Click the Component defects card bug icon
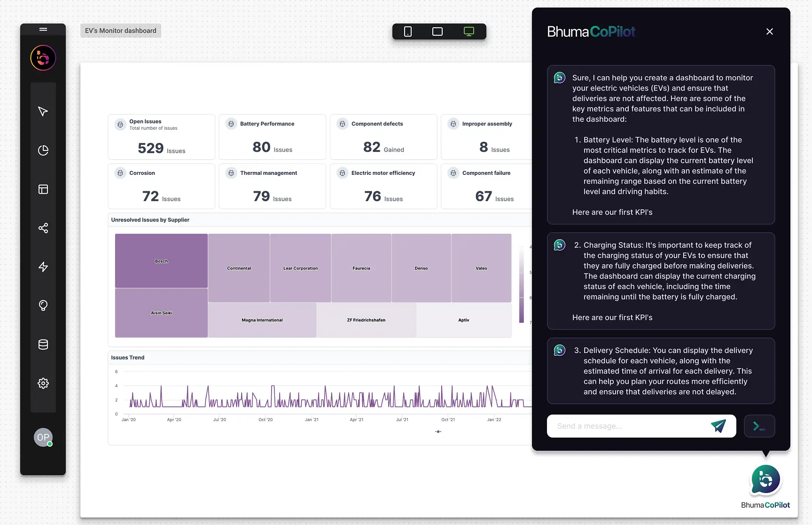Viewport: 812px width, 525px height. [343, 124]
